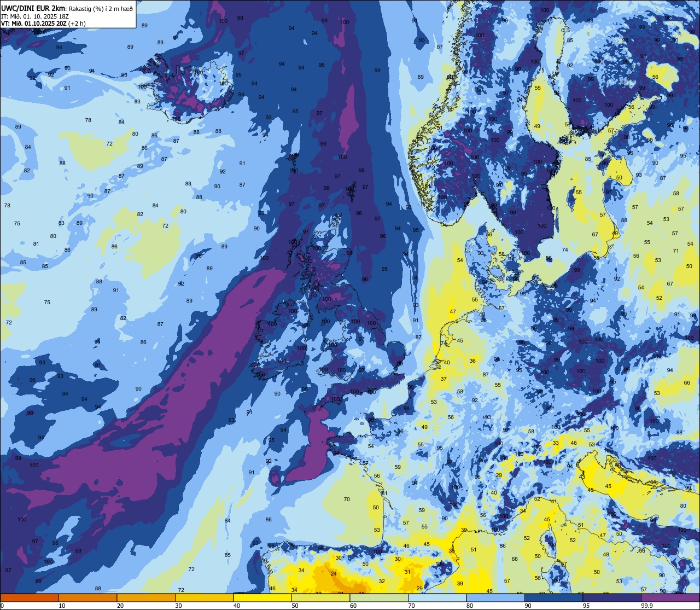Click the 80–90 light blue legend swatch

coord(495,597)
